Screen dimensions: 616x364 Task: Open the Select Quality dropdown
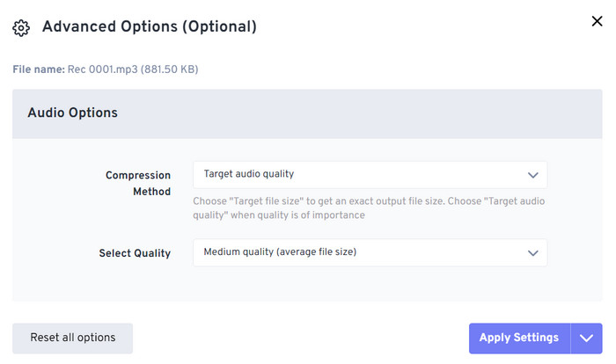pyautogui.click(x=370, y=252)
